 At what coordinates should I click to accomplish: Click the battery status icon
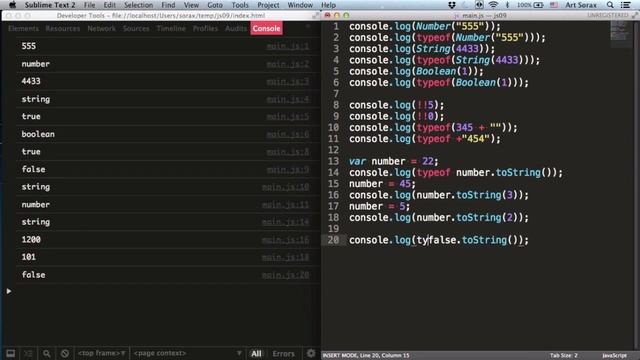(x=538, y=5)
